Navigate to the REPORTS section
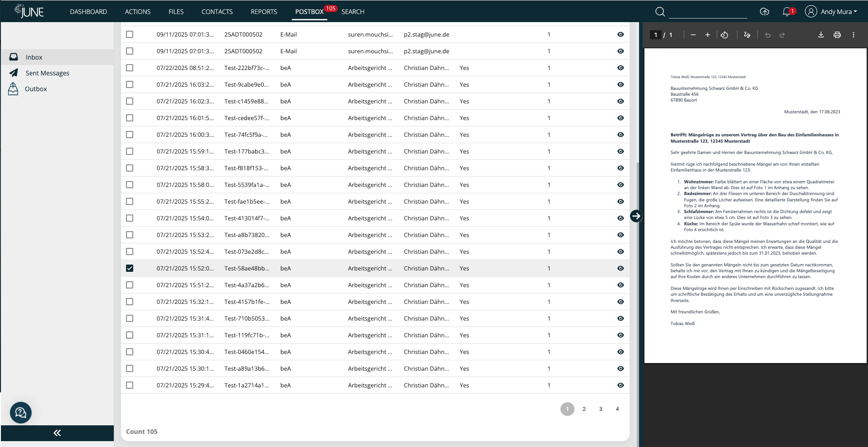Viewport: 868px width, 447px height. [264, 11]
